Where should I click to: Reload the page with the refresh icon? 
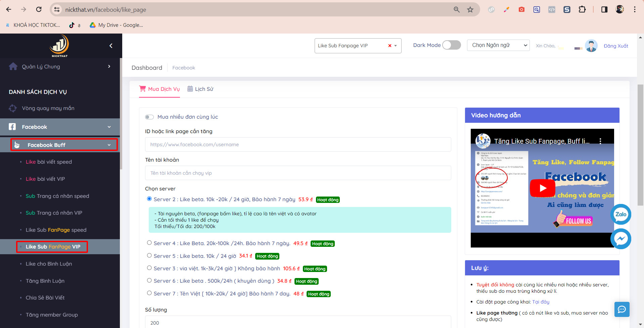coord(39,9)
